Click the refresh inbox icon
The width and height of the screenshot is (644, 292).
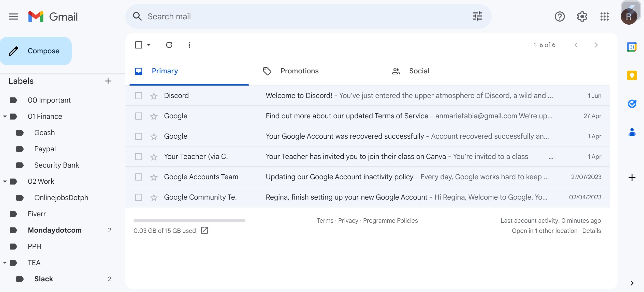169,45
